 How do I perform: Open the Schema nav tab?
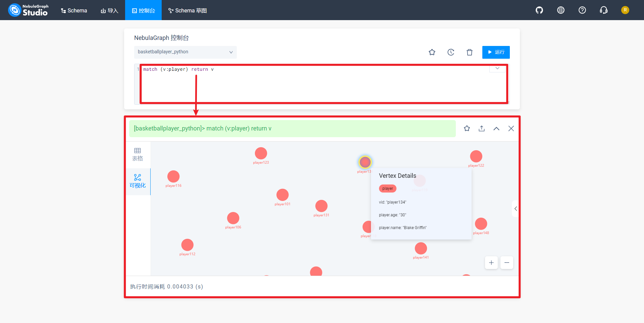[74, 10]
